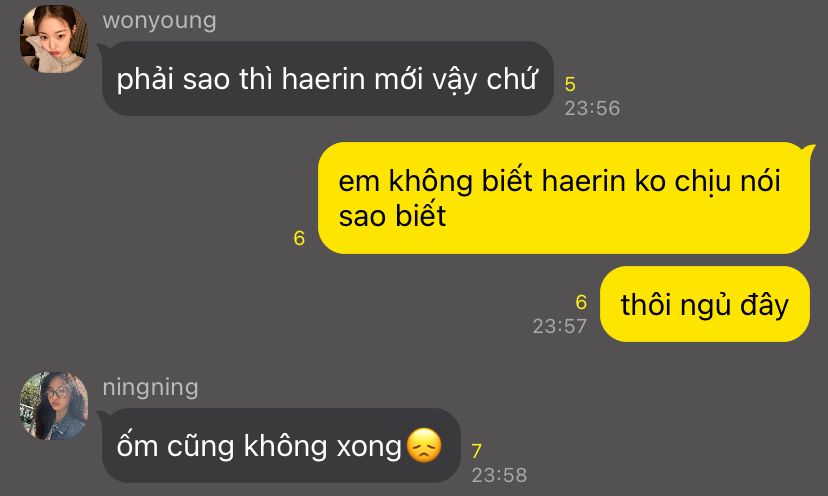Click the sad face emoji in ningning's message
Image resolution: width=828 pixels, height=496 pixels.
(424, 446)
